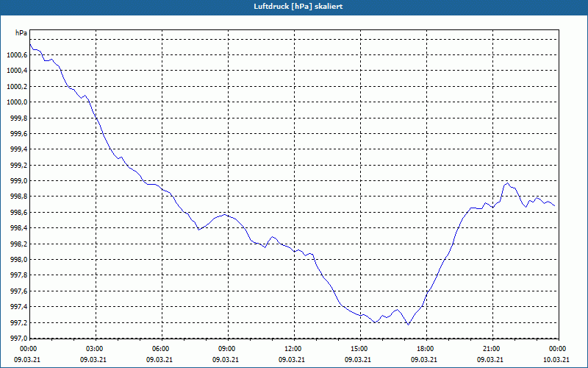
Task: Select the 03:00 time axis label
Action: (96, 349)
